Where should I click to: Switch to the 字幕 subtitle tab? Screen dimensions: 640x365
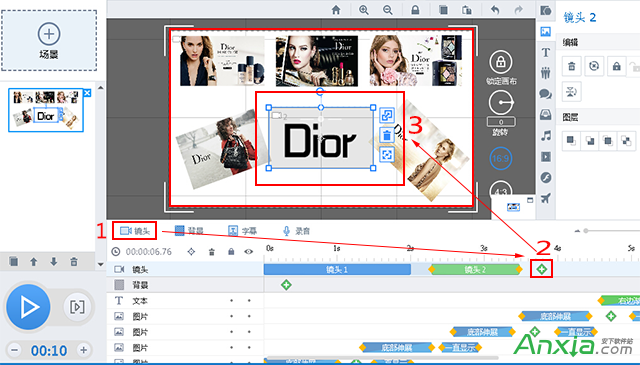[x=242, y=231]
